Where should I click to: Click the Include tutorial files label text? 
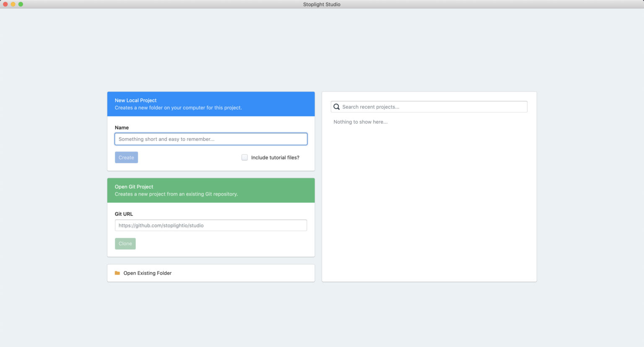[x=275, y=157]
